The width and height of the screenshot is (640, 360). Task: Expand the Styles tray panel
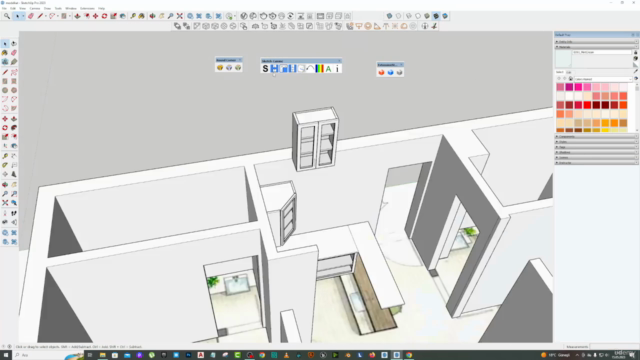(596, 142)
